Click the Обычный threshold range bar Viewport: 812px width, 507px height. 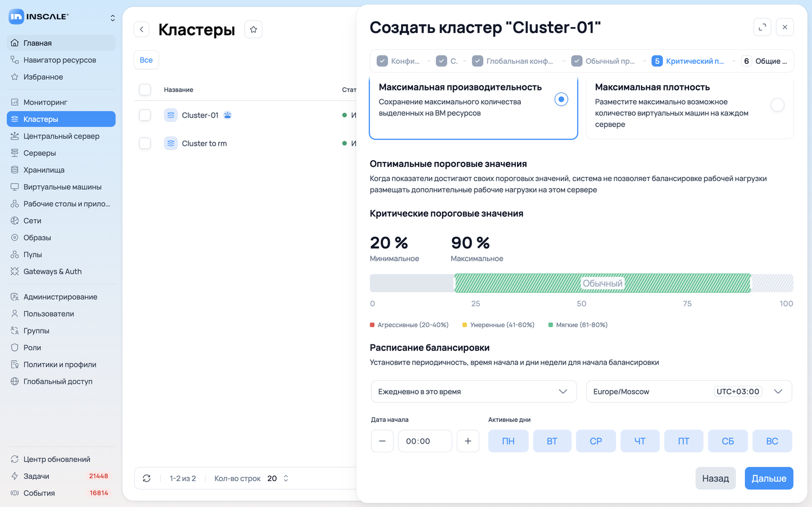click(x=603, y=283)
